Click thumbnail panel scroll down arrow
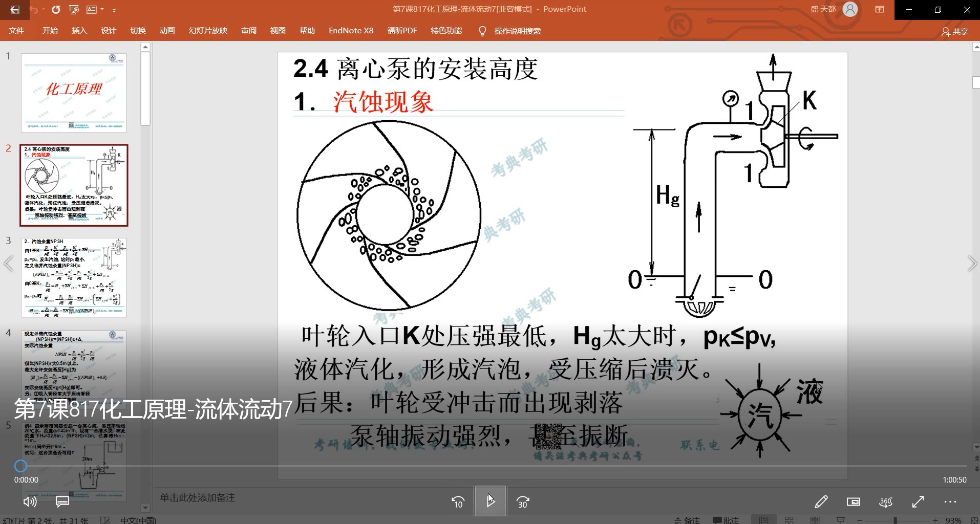980x524 pixels. click(x=145, y=508)
